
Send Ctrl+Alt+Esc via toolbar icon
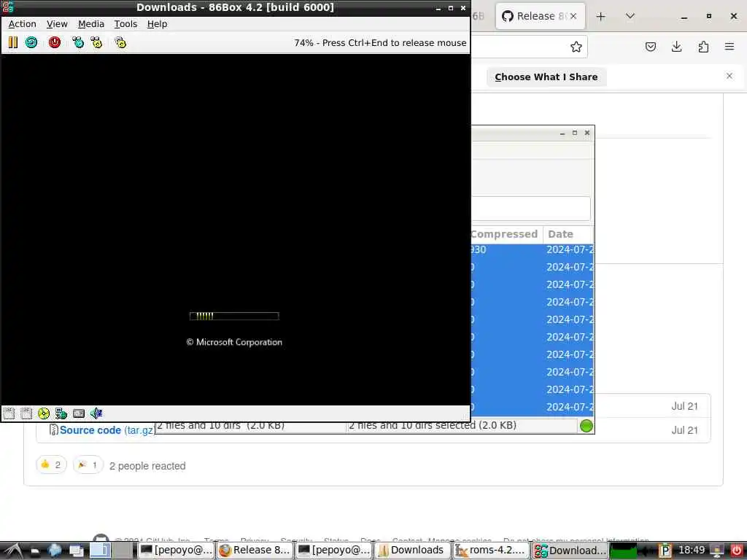point(97,42)
